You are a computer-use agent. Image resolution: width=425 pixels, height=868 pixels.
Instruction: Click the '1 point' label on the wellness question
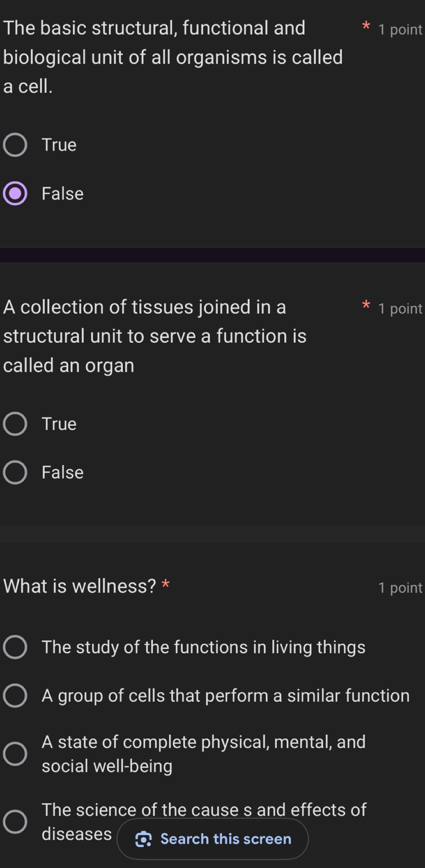[x=400, y=588]
